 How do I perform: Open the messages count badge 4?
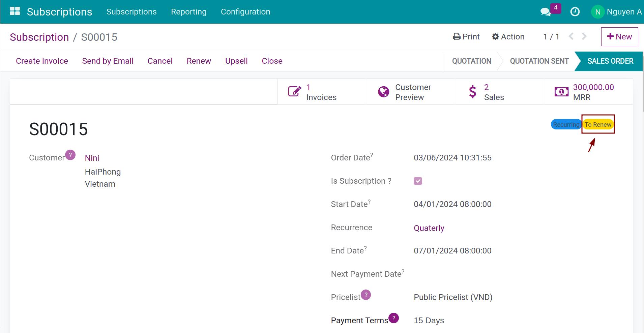coord(556,8)
